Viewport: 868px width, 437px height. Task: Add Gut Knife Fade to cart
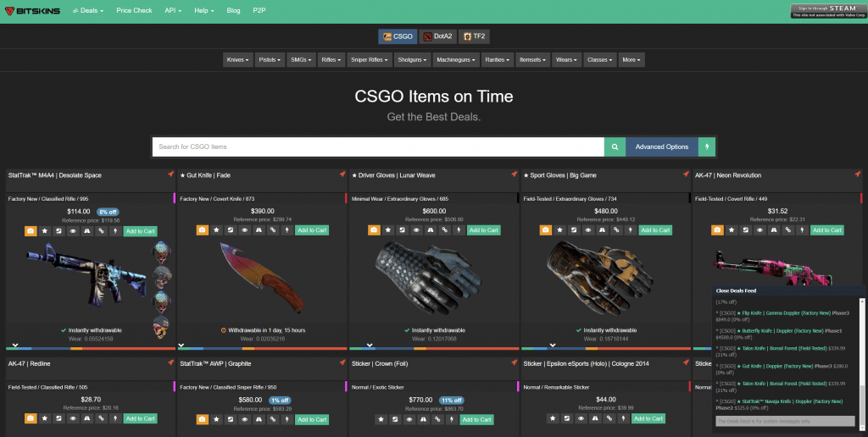(312, 230)
